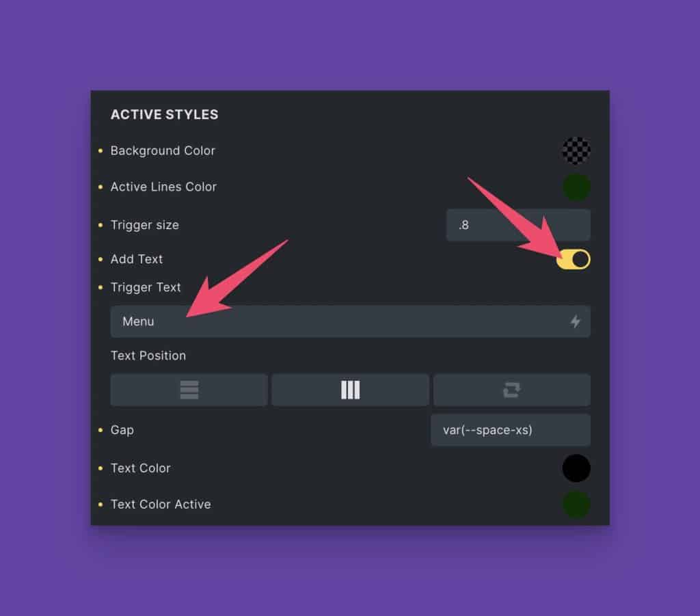This screenshot has height=616, width=700.
Task: Click the Trigger size value field
Action: coord(518,225)
